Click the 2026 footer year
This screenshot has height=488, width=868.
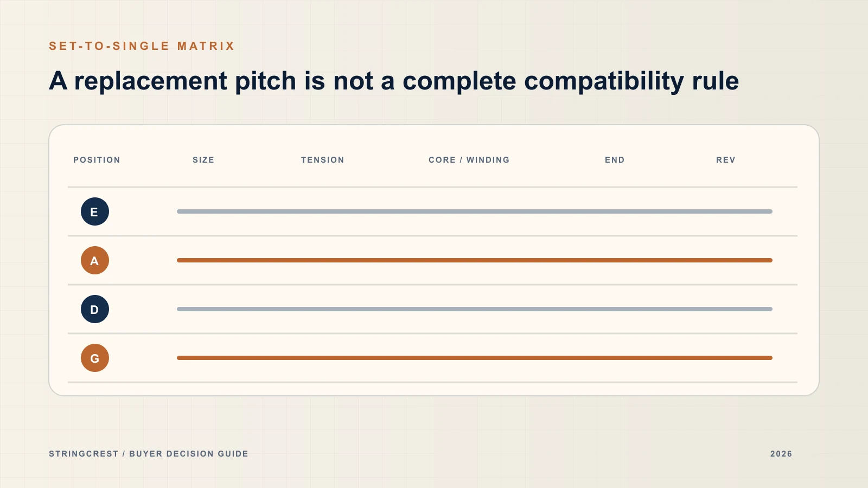[x=781, y=454]
